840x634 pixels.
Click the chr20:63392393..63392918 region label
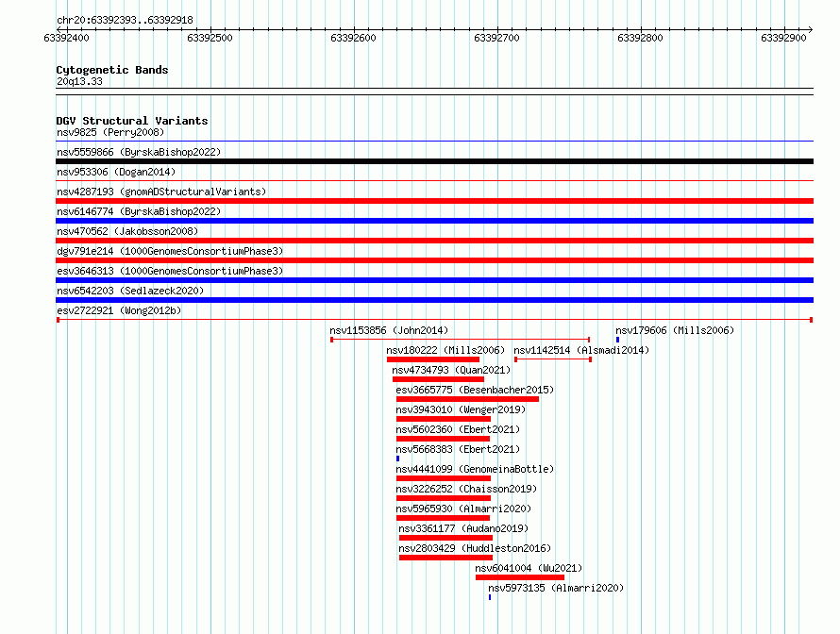click(125, 20)
